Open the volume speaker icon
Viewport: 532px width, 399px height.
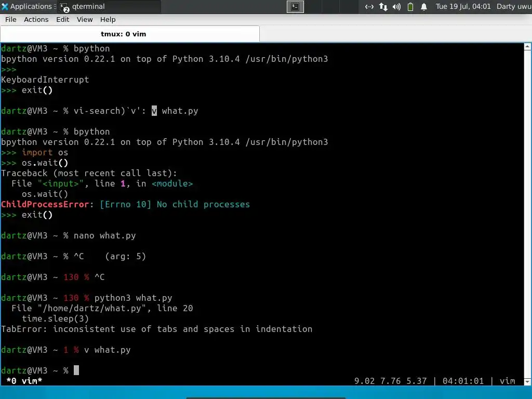click(396, 6)
